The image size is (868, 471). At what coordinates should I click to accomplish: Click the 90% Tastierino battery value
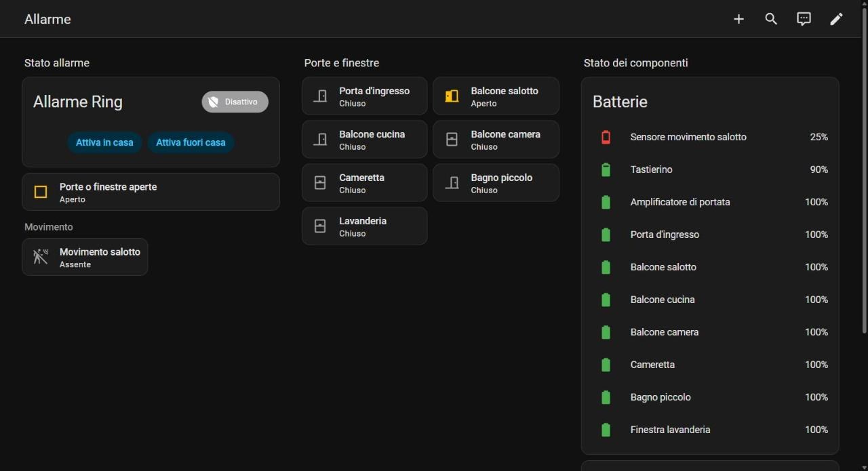click(x=818, y=169)
